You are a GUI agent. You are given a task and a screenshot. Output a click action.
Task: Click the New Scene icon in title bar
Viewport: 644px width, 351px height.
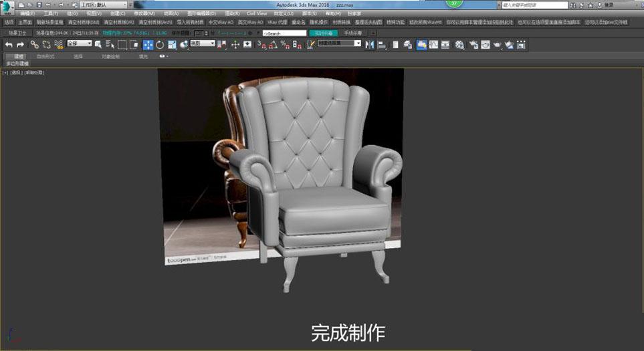coord(21,5)
